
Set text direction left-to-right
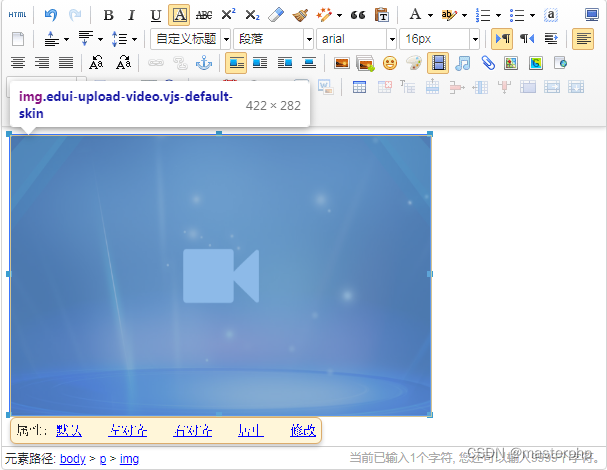502,39
